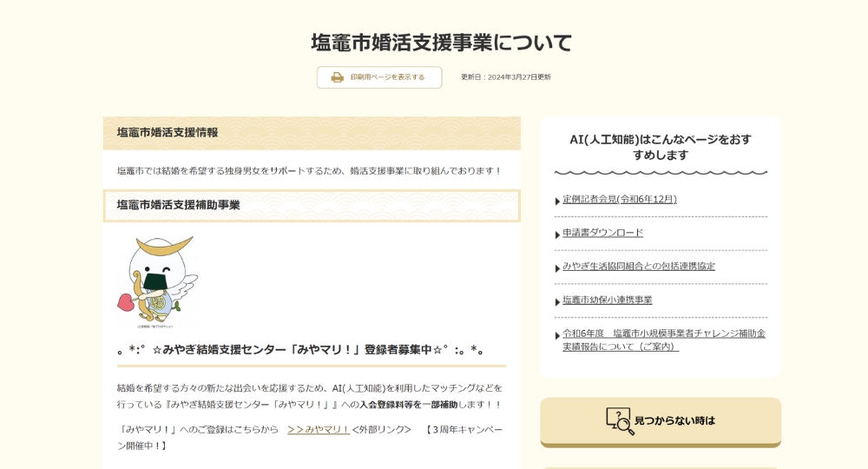868x469 pixels.
Task: Go to 申請書ダウンロード page
Action: click(x=602, y=233)
